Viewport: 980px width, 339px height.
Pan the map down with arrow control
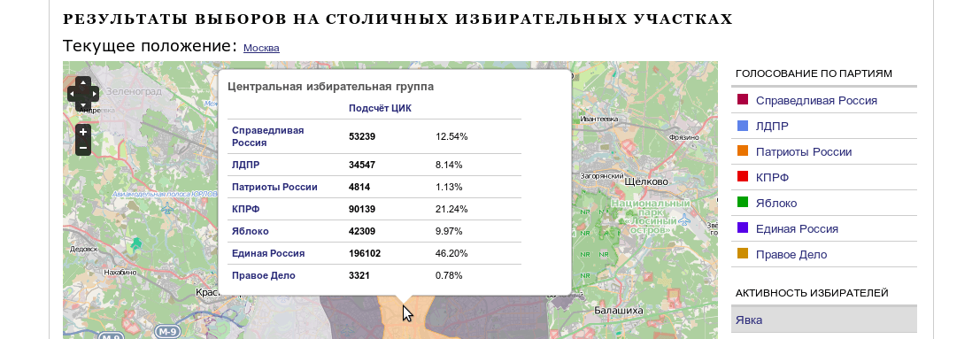[x=83, y=104]
